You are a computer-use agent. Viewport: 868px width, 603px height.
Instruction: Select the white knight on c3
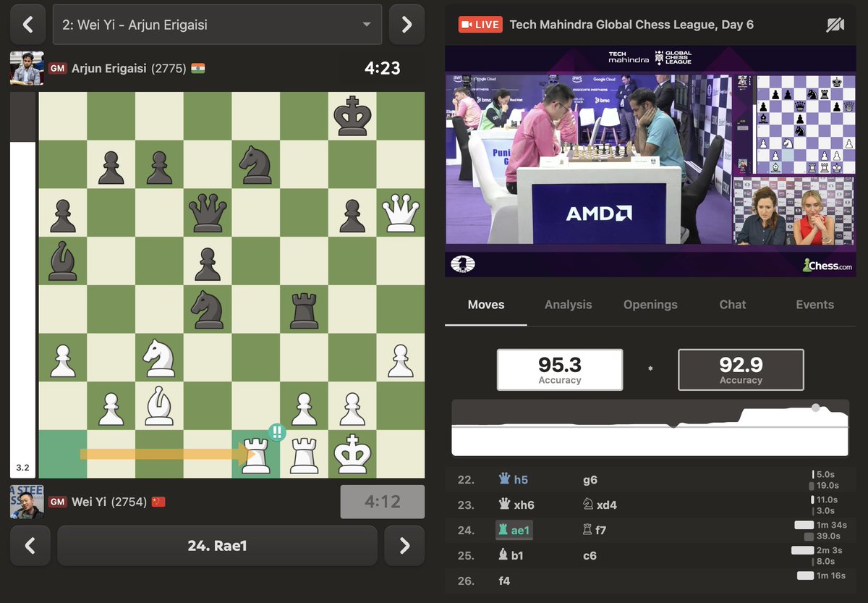coord(158,357)
